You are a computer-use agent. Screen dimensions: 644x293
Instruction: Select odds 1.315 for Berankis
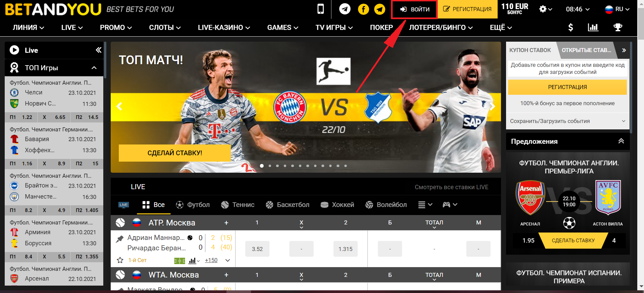click(x=346, y=249)
